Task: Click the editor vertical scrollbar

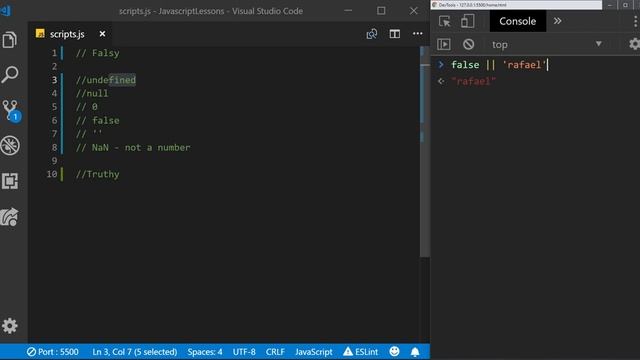Action: point(424,152)
